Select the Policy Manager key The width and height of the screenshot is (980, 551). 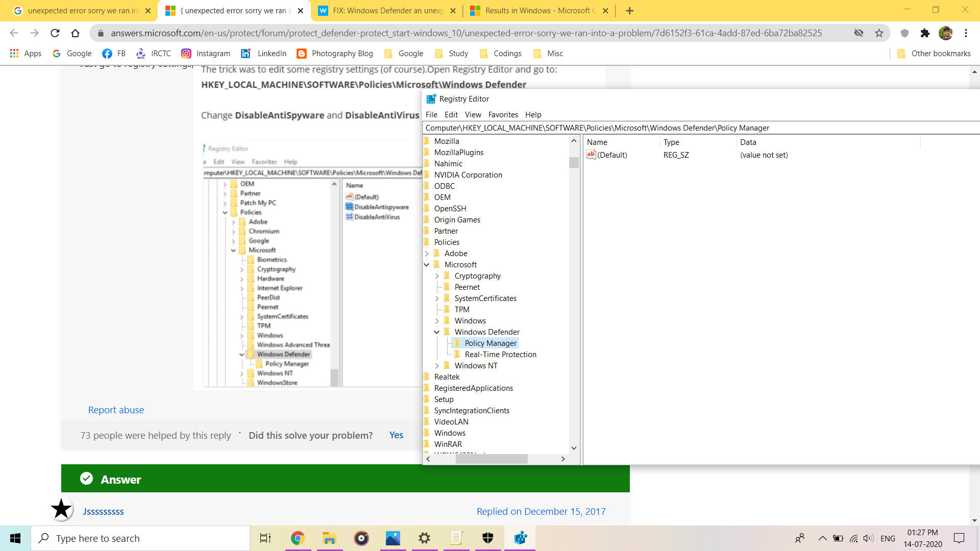[x=490, y=343]
